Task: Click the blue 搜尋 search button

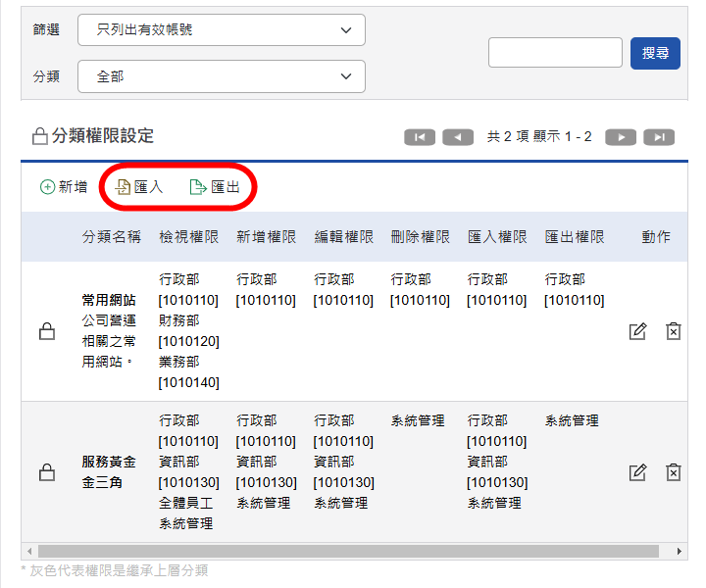Action: click(x=655, y=53)
